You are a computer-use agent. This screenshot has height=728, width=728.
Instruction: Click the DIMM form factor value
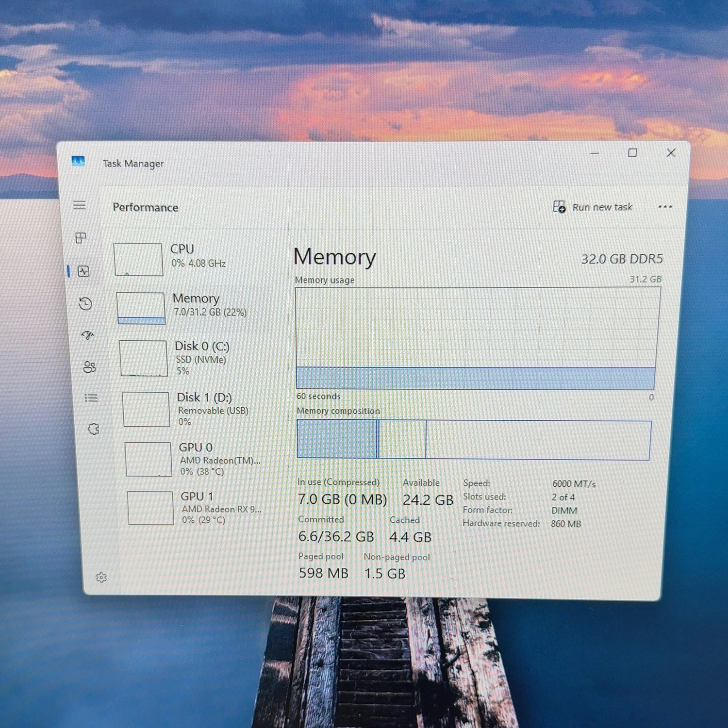[564, 511]
